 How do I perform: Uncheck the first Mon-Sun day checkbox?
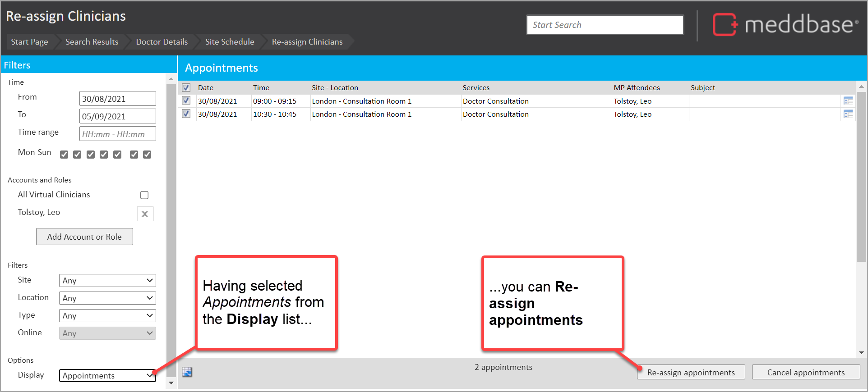[x=64, y=155]
